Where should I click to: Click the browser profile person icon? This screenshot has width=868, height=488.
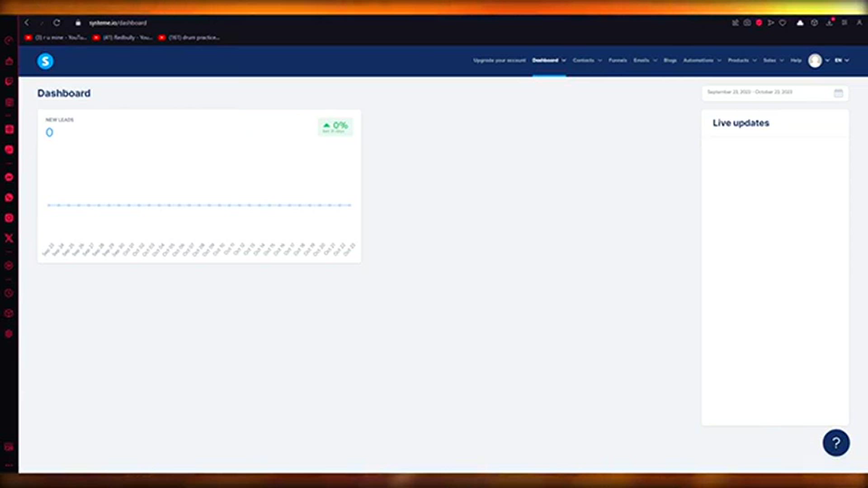[x=859, y=23]
